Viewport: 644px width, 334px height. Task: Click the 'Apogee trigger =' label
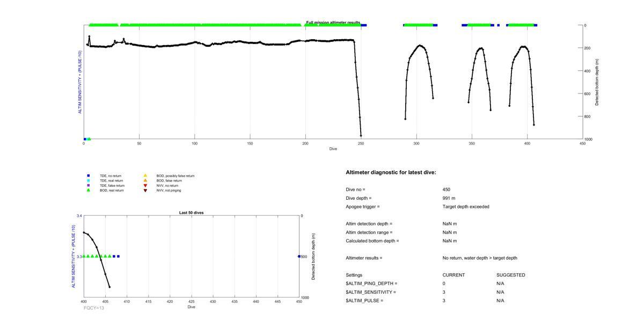(363, 207)
